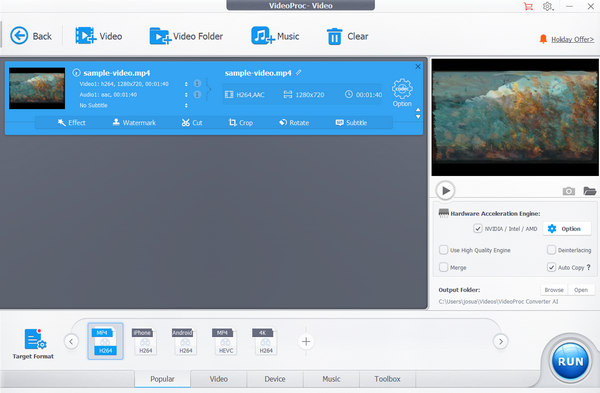
Task: Open codec Option for sample-video.mp4
Action: coord(402,93)
